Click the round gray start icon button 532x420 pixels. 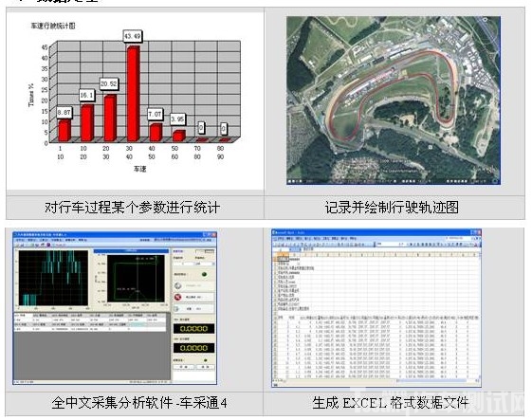[177, 285]
